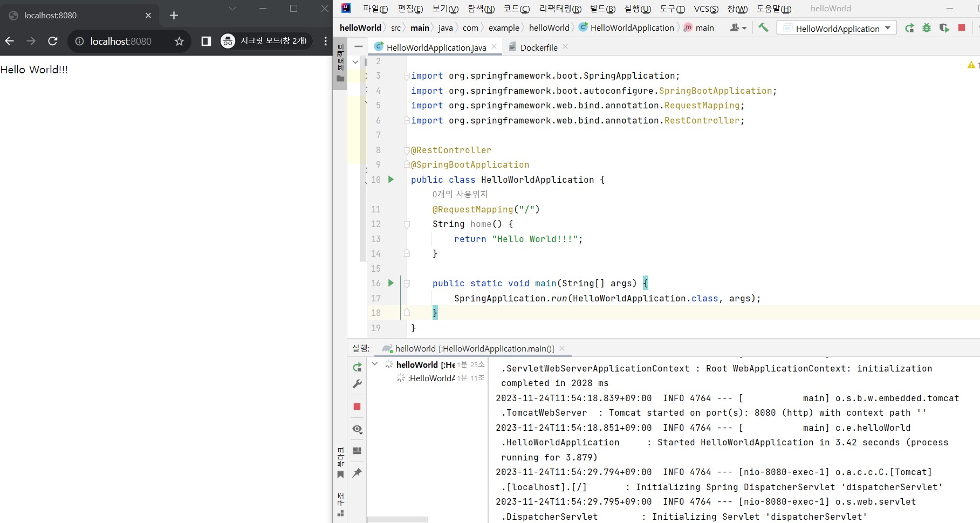The image size is (980, 523).
Task: Open the 도구(T) menu
Action: tap(672, 9)
